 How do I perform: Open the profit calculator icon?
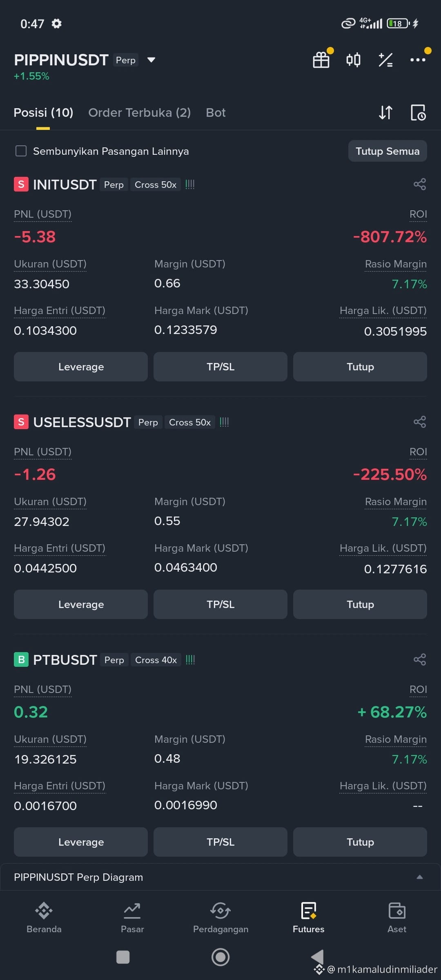point(385,60)
